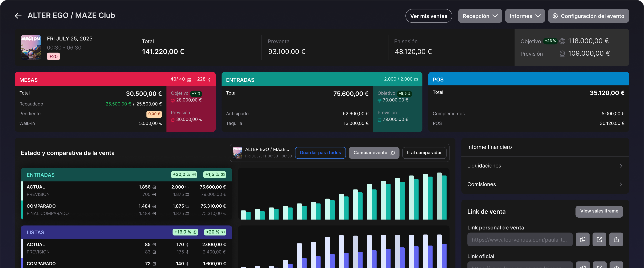Open the Informes dropdown
Image resolution: width=644 pixels, height=268 pixels.
tap(525, 16)
